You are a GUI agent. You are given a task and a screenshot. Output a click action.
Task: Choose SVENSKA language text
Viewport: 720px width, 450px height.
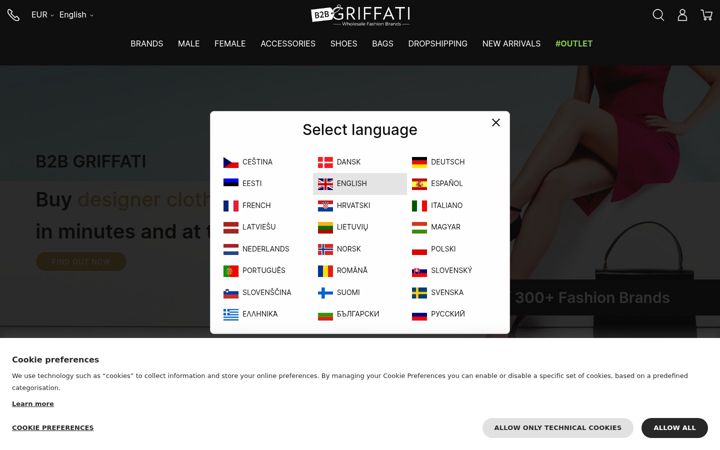click(x=447, y=292)
